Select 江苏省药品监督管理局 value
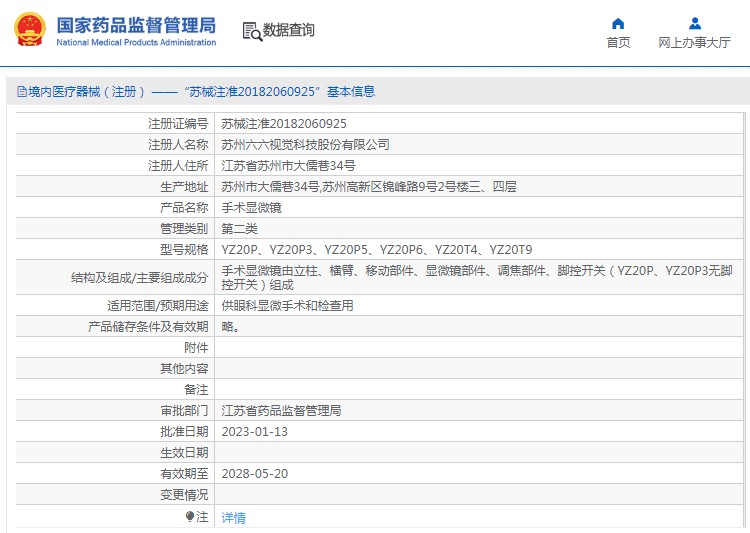 coord(281,411)
